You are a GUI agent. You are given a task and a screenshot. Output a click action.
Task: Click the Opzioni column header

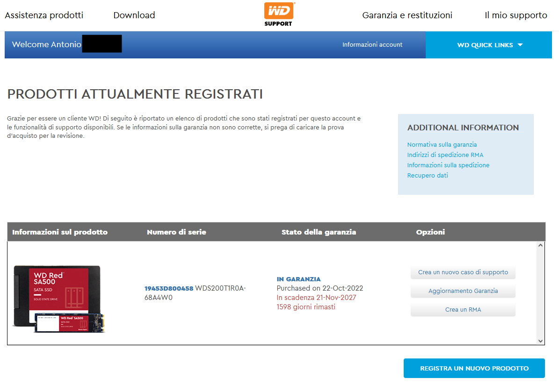pyautogui.click(x=430, y=232)
